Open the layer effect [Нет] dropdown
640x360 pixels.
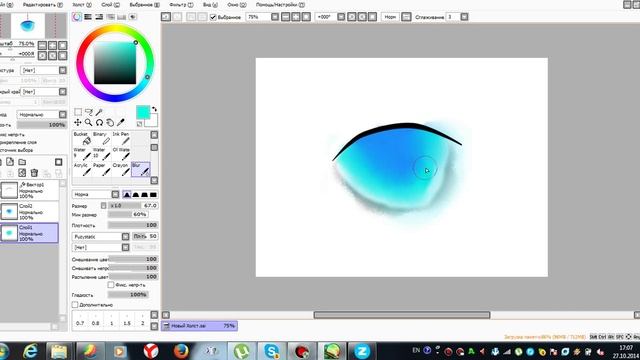point(44,91)
